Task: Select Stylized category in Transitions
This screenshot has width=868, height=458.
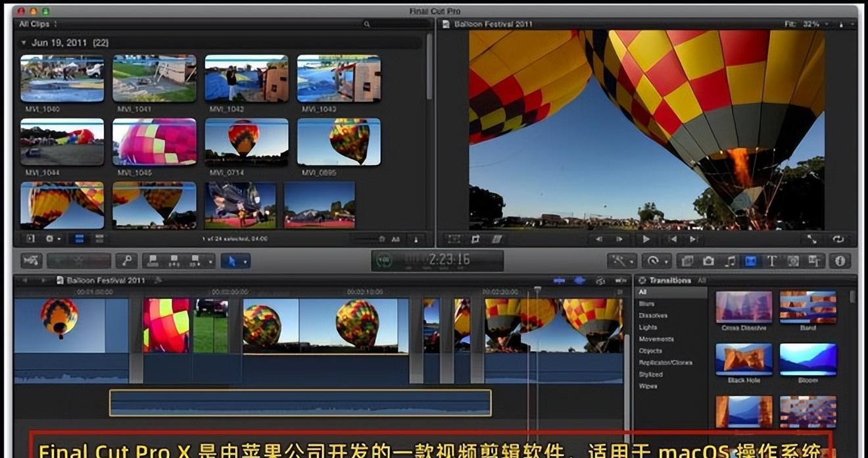Action: click(x=650, y=375)
